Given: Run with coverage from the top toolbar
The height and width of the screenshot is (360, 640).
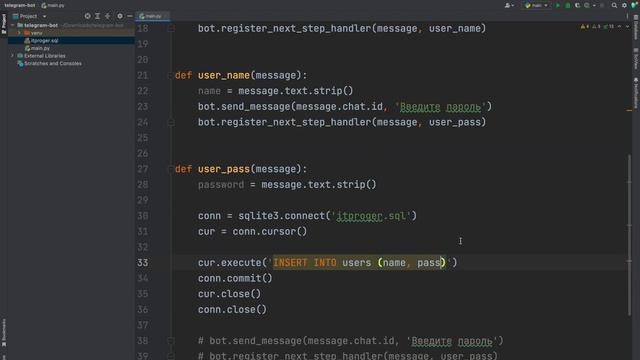Looking at the screenshot, I should point(577,5).
